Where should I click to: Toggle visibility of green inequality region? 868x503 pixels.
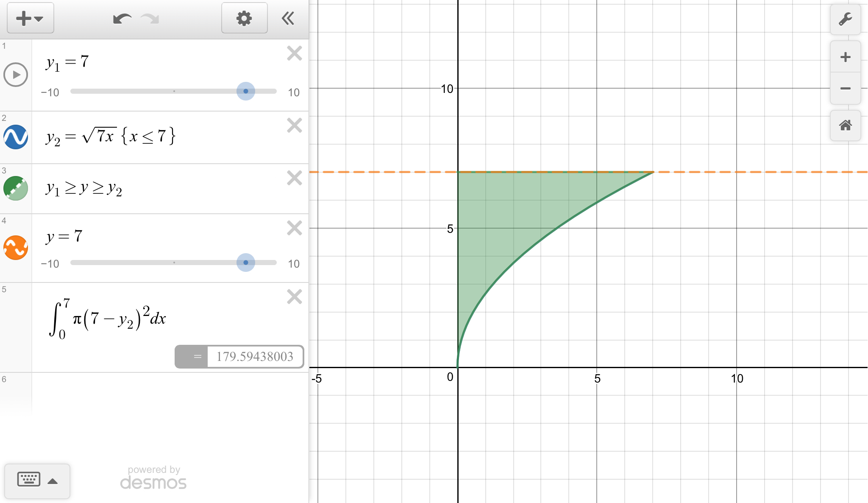(16, 188)
